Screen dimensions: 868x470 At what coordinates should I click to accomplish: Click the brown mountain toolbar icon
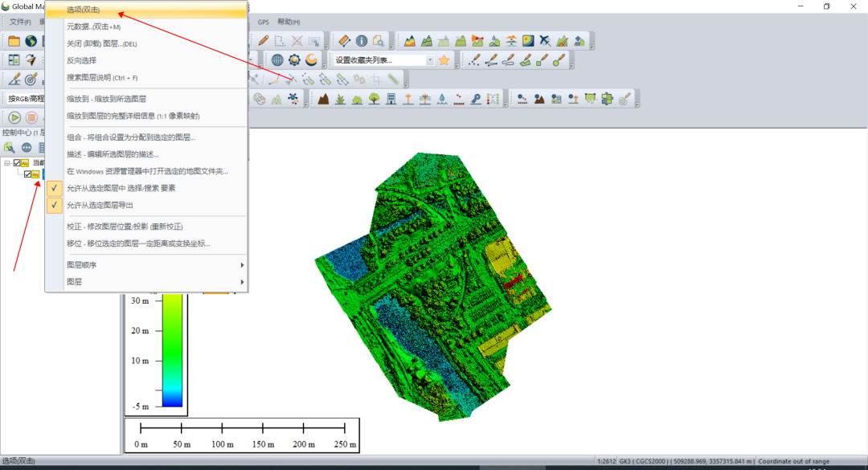click(x=323, y=99)
